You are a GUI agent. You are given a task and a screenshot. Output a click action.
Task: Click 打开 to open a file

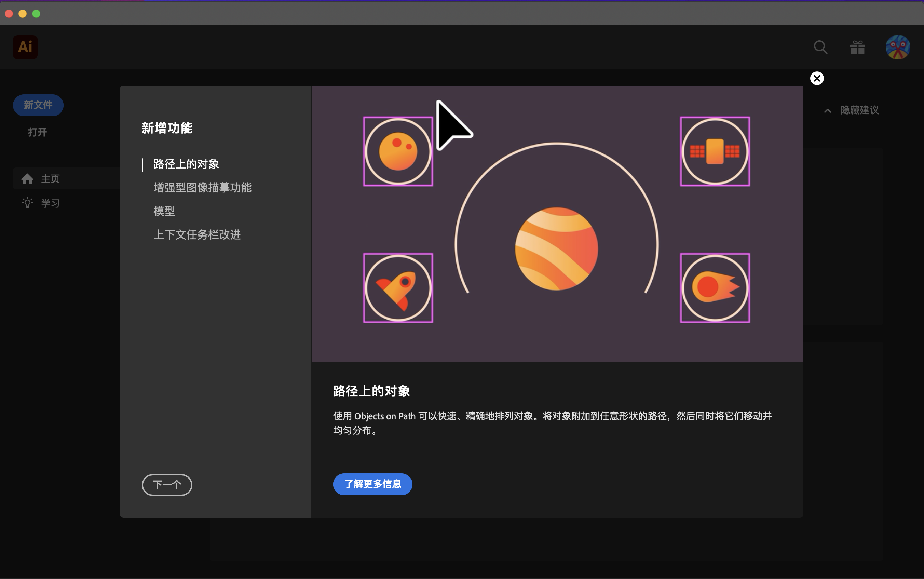pos(37,133)
